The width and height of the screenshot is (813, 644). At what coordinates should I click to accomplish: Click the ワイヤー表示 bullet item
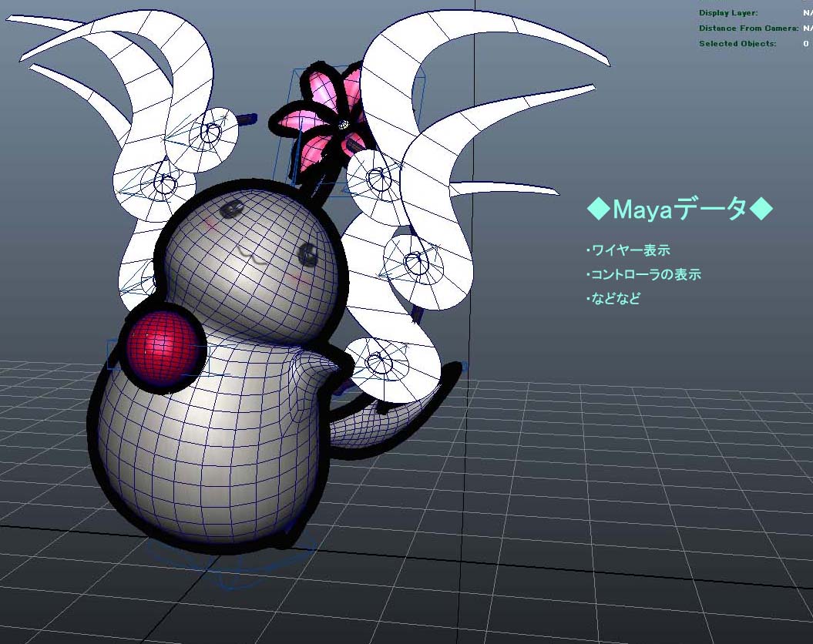click(628, 250)
